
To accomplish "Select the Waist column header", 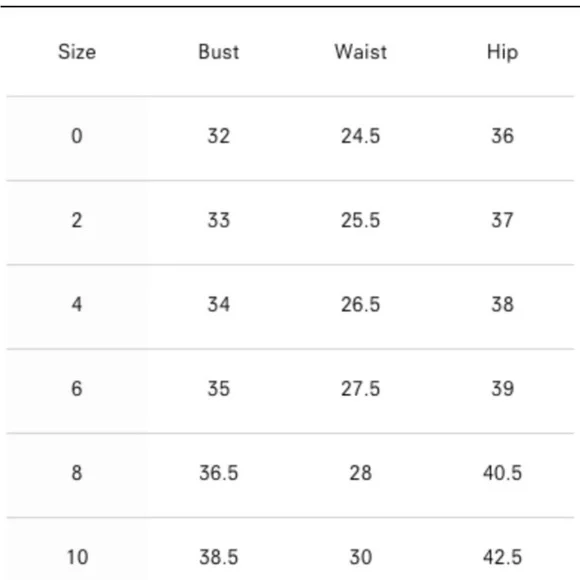I will [x=361, y=51].
